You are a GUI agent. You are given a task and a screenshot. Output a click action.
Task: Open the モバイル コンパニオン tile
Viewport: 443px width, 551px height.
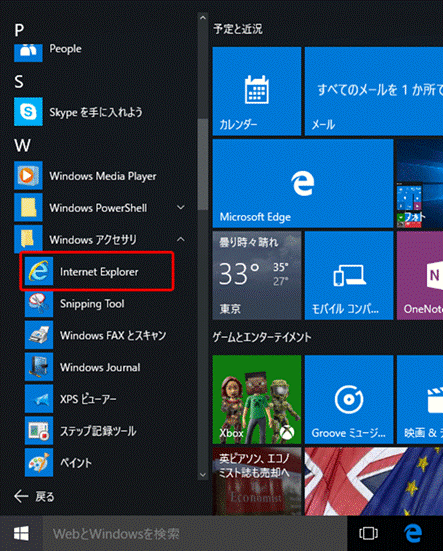(x=349, y=276)
